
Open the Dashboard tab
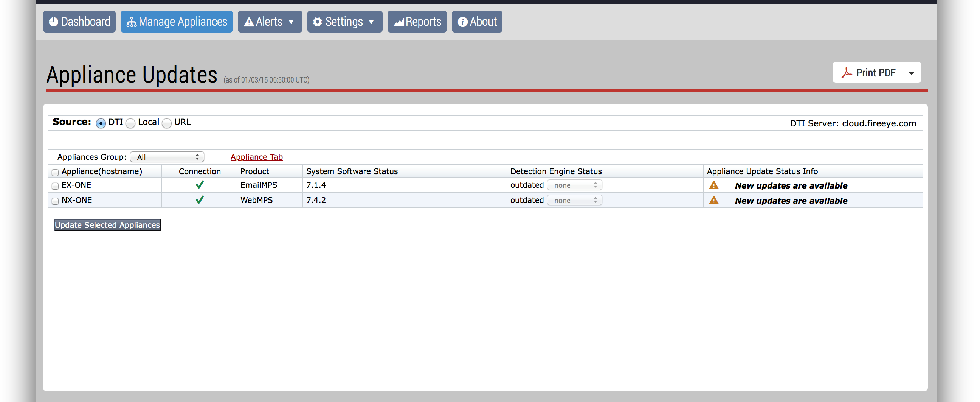(79, 22)
